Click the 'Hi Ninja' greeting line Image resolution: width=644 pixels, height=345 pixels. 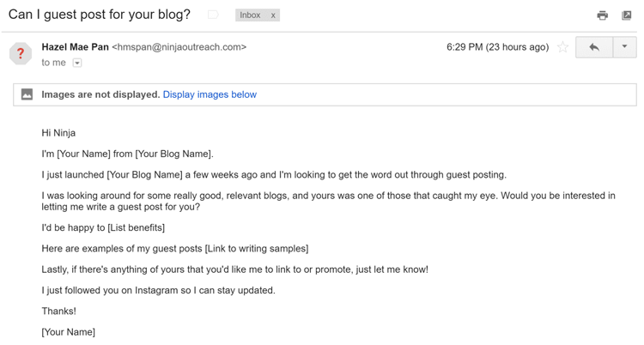pos(58,133)
